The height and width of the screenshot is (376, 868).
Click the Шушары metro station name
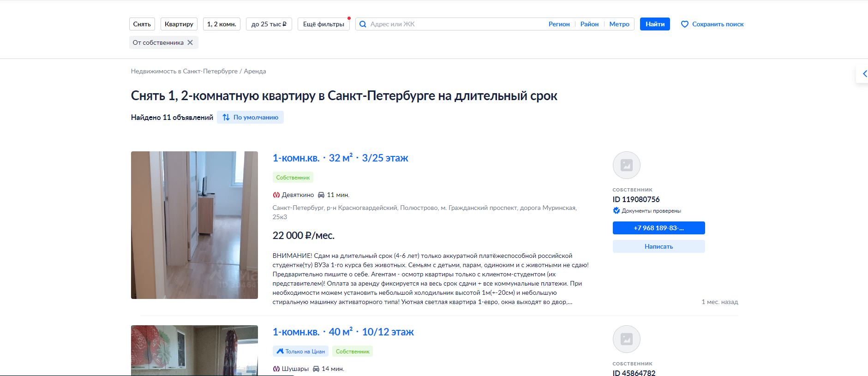(x=295, y=369)
